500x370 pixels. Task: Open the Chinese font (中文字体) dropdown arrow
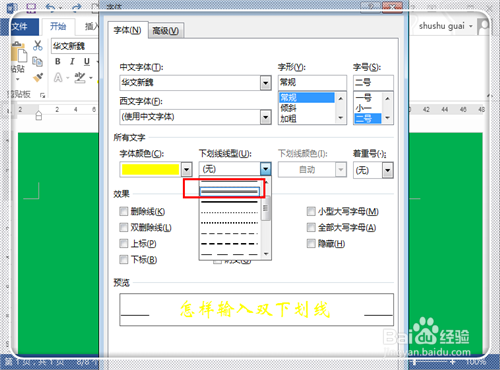[266, 83]
